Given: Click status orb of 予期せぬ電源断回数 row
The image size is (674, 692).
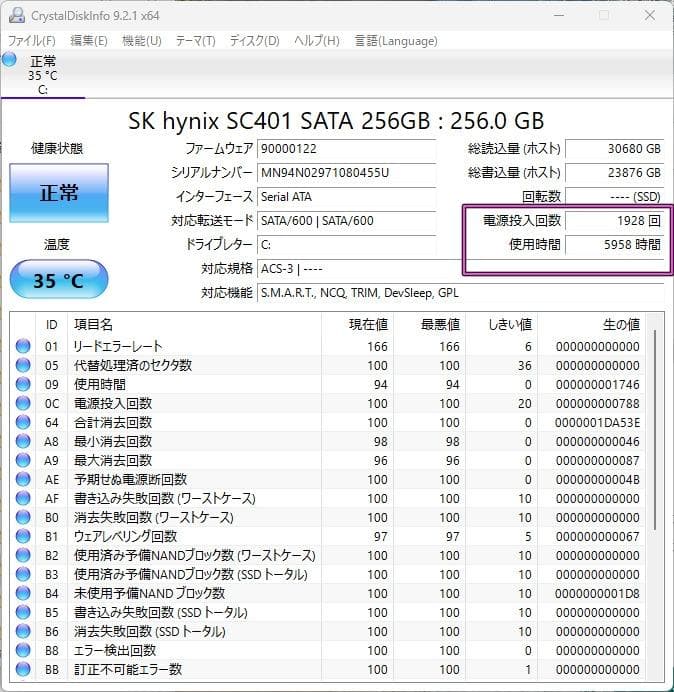Looking at the screenshot, I should click(x=23, y=479).
